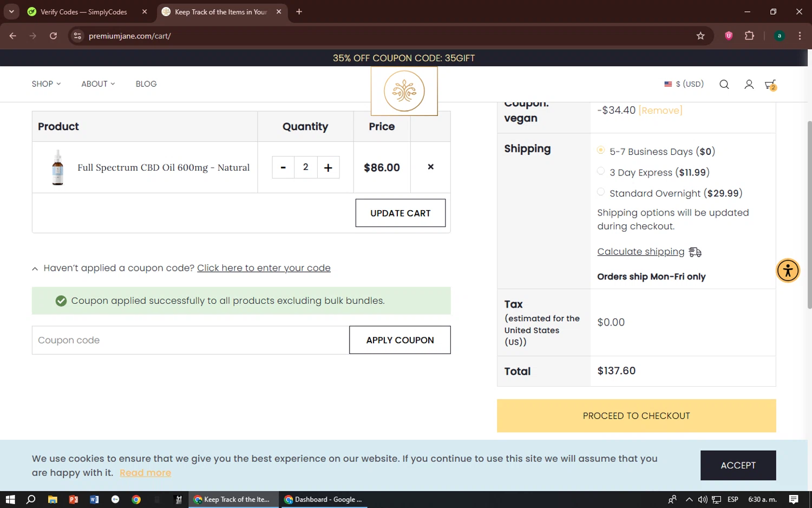Open Full Spectrum CBD Oil product link

[x=163, y=167]
